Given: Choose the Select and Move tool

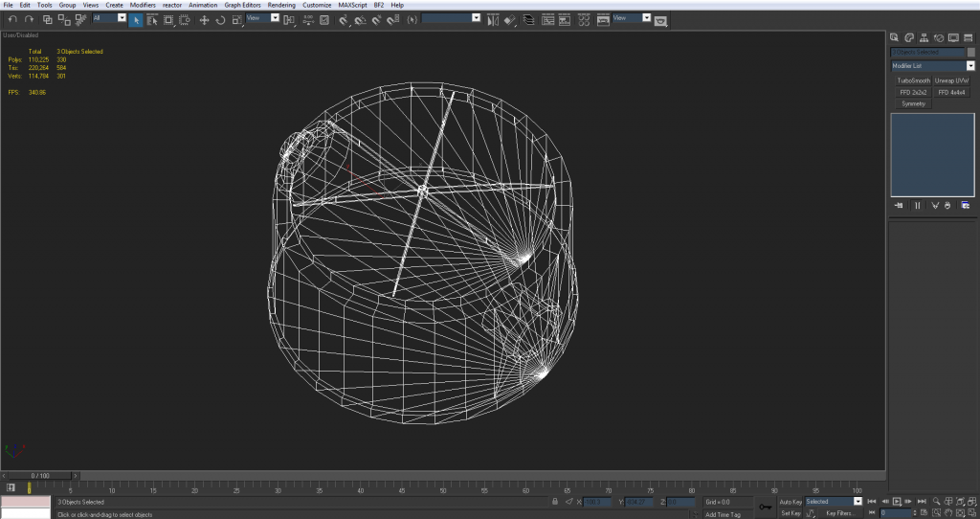Looking at the screenshot, I should pos(204,19).
